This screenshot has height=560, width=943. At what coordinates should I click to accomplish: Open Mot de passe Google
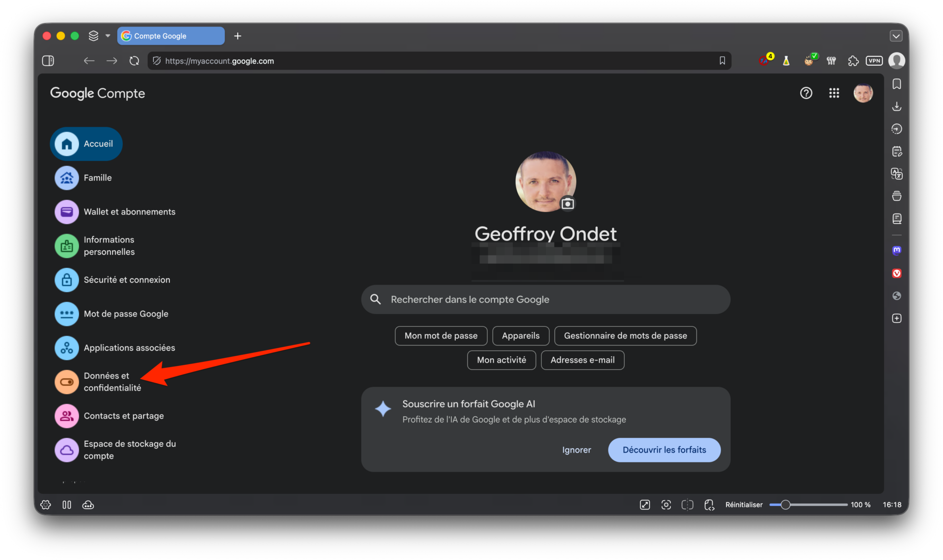click(x=111, y=314)
